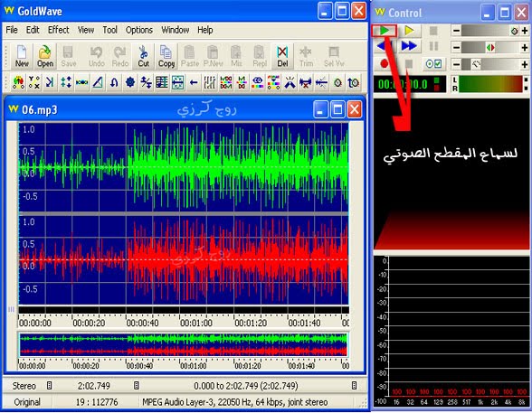Viewport: 532px width, 413px height.
Task: Open the Dynamics Y-X effect icon
Action: tap(34, 82)
